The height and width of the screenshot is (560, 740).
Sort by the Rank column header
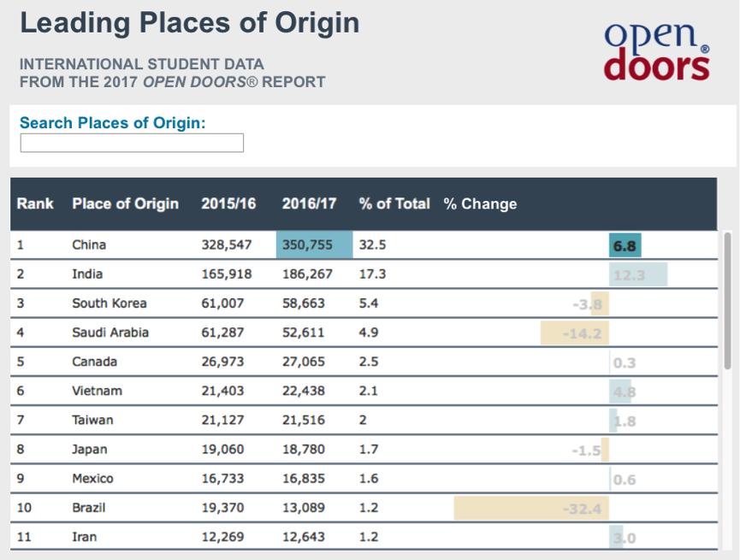[x=35, y=203]
